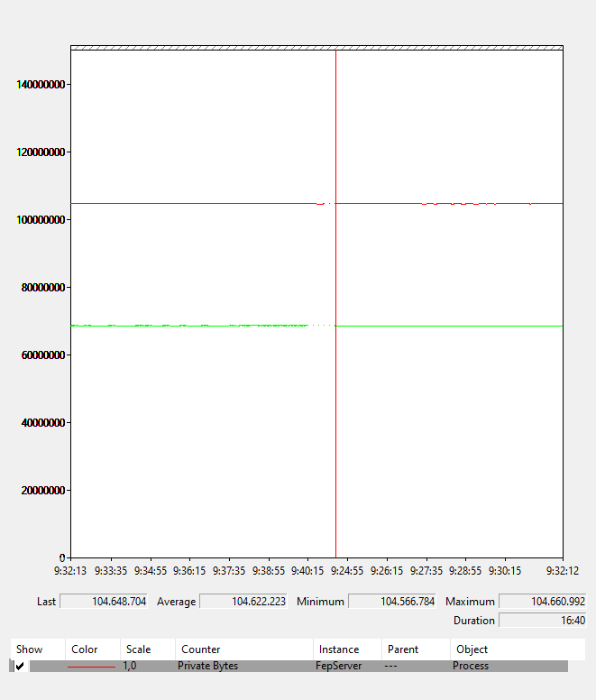Screen dimensions: 596x700
Task: Select the Private Bytes counter name
Action: [208, 666]
